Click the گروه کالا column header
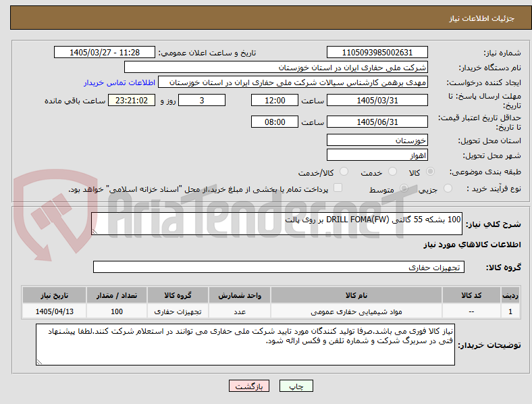Viewport: 532px width, 404px height. [x=178, y=295]
